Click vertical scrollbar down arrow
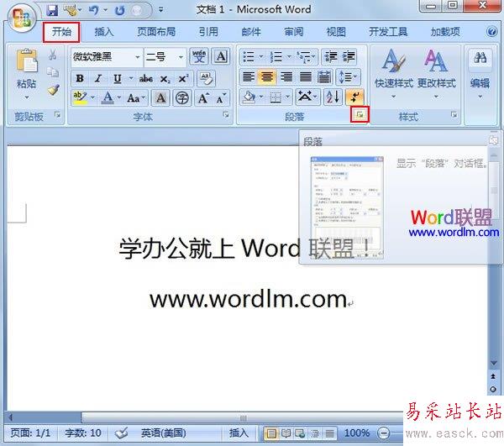 [494, 363]
